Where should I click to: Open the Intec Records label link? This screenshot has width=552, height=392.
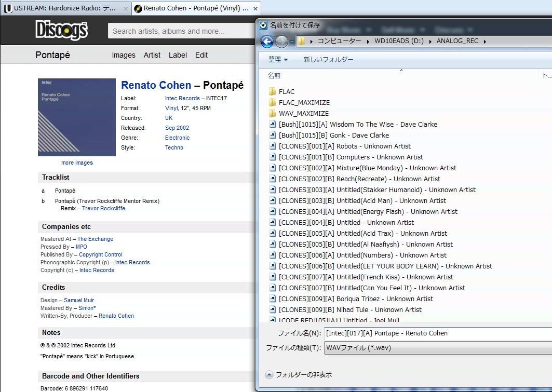182,99
